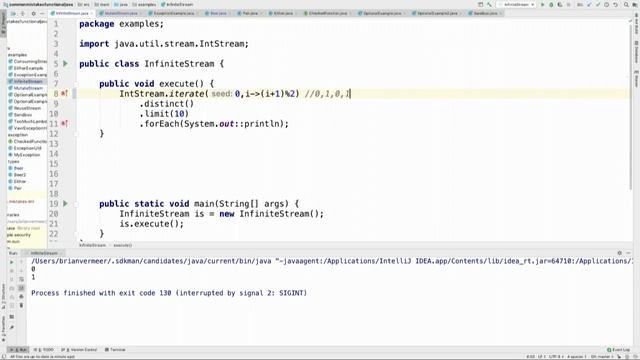
Task: Toggle scroll to end in Run console
Action: tap(21, 288)
